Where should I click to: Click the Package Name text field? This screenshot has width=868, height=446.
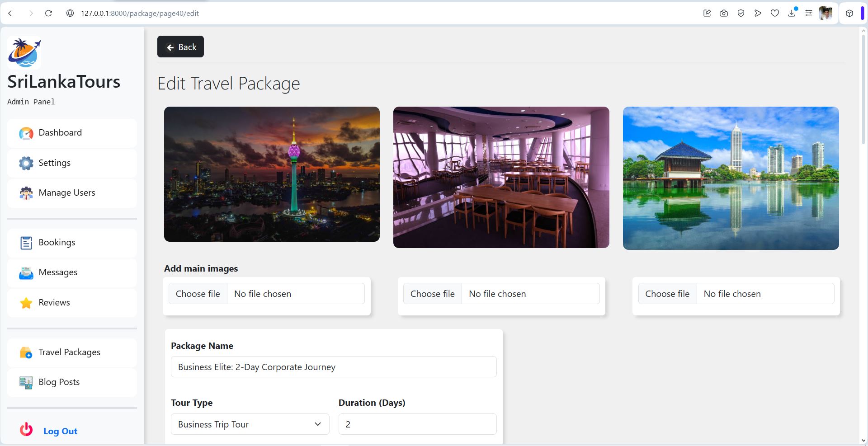pos(334,367)
